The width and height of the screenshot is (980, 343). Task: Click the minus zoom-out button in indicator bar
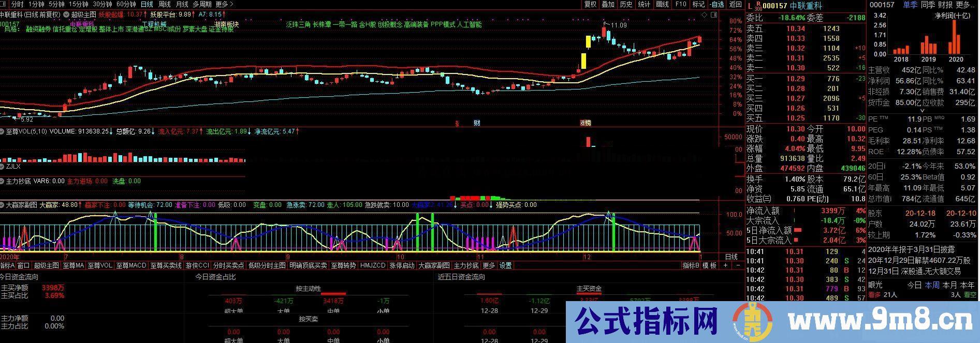(738, 265)
